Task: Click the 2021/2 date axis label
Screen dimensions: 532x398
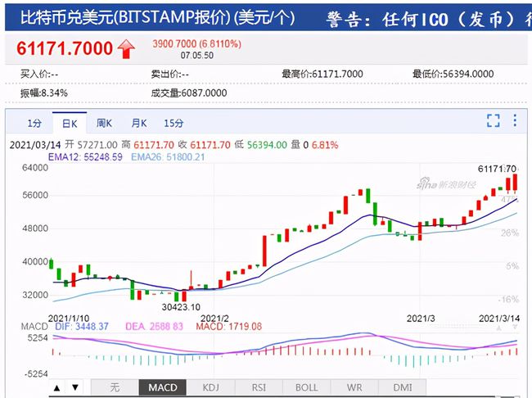Action: (x=214, y=319)
